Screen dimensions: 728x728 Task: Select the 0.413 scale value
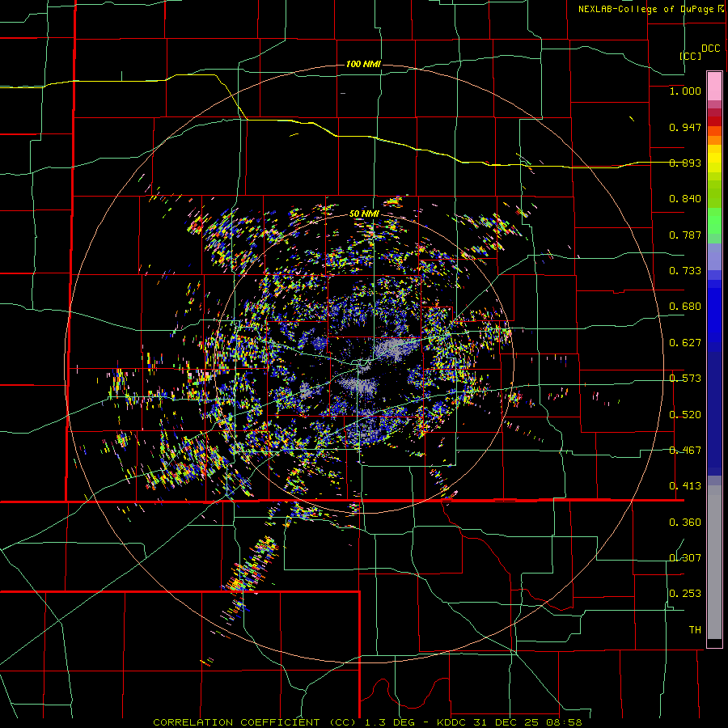685,486
